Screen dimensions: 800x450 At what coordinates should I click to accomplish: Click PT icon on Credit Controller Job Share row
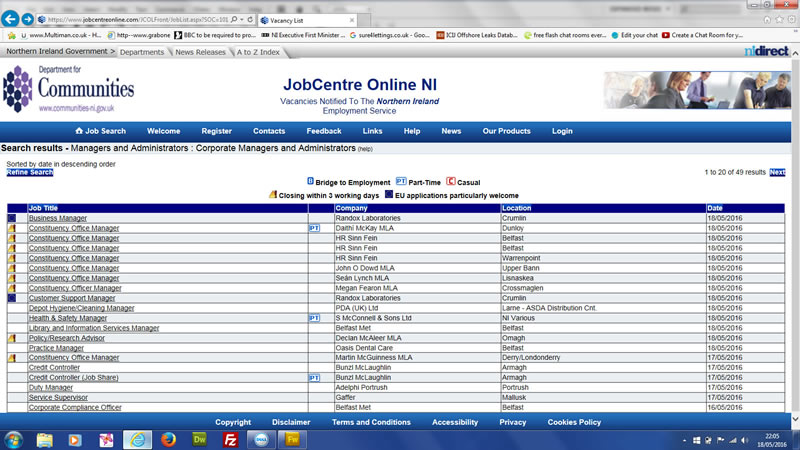[x=314, y=378]
